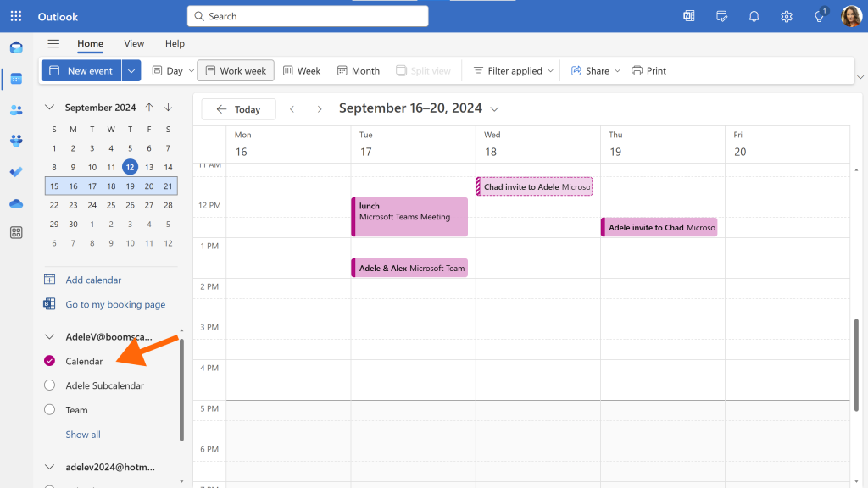The height and width of the screenshot is (488, 868).
Task: Click the Show all calendars link
Action: (x=83, y=435)
